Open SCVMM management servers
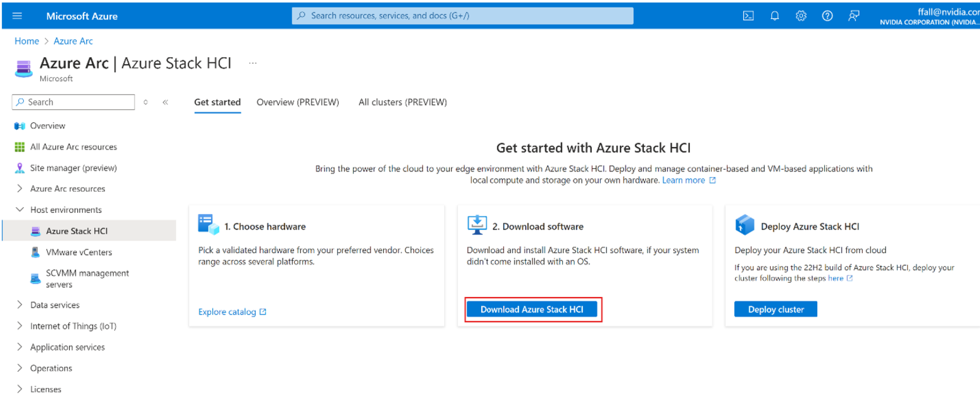Screen dimensions: 980x400 87,278
